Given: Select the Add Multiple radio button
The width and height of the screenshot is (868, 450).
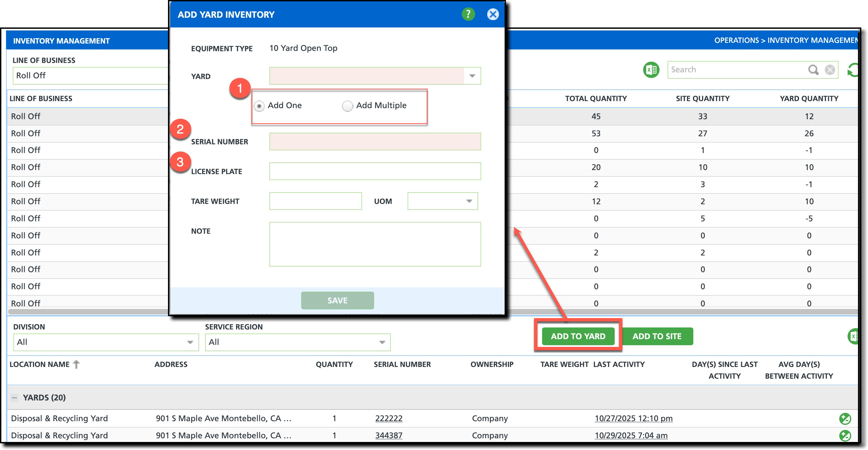Looking at the screenshot, I should (x=347, y=106).
